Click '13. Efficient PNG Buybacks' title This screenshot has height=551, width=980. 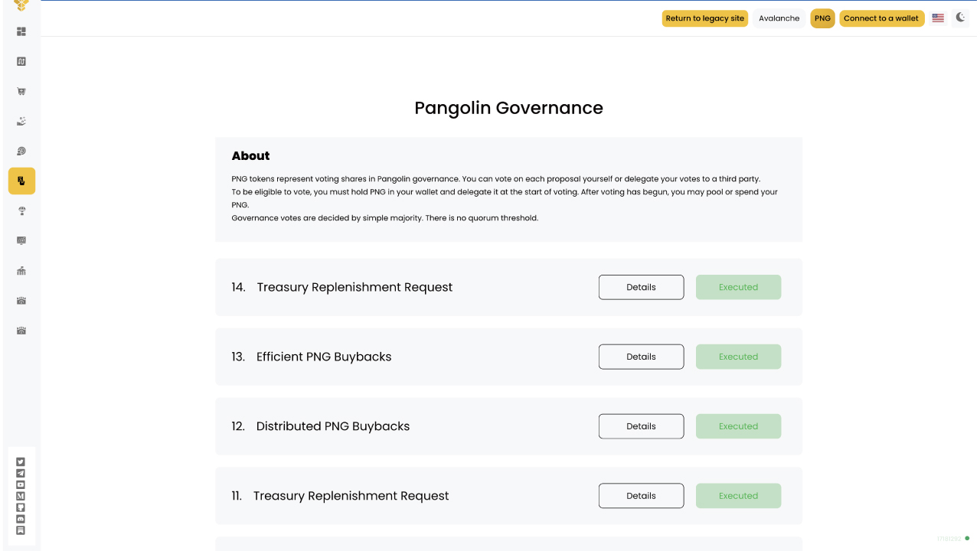[x=312, y=357]
